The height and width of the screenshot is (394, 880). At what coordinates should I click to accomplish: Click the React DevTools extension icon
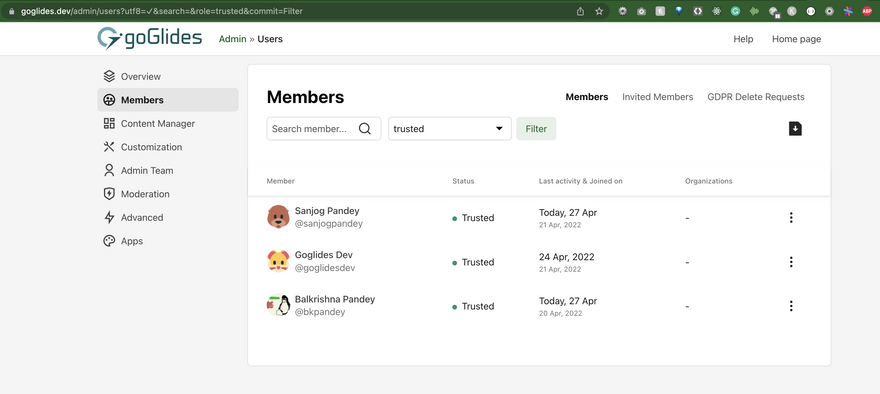[716, 11]
